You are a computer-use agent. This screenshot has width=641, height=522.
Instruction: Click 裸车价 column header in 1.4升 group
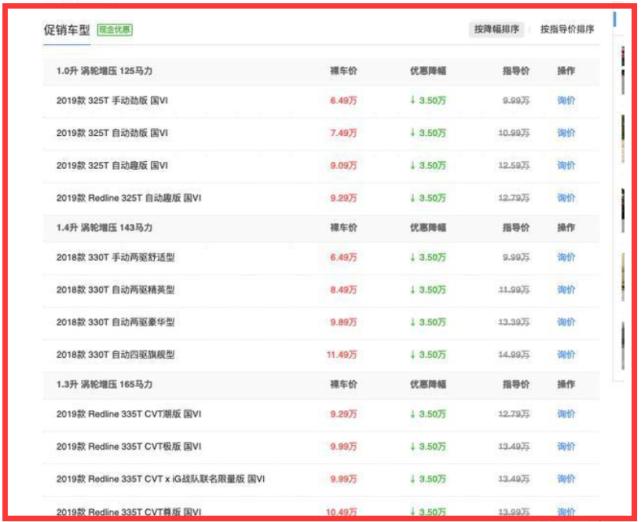343,227
